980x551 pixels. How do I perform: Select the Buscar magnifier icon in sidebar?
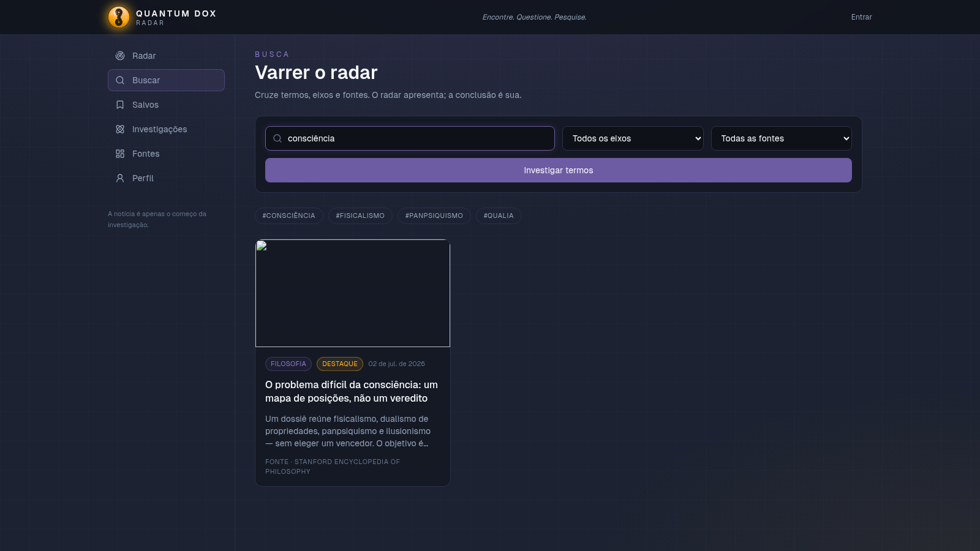click(120, 80)
